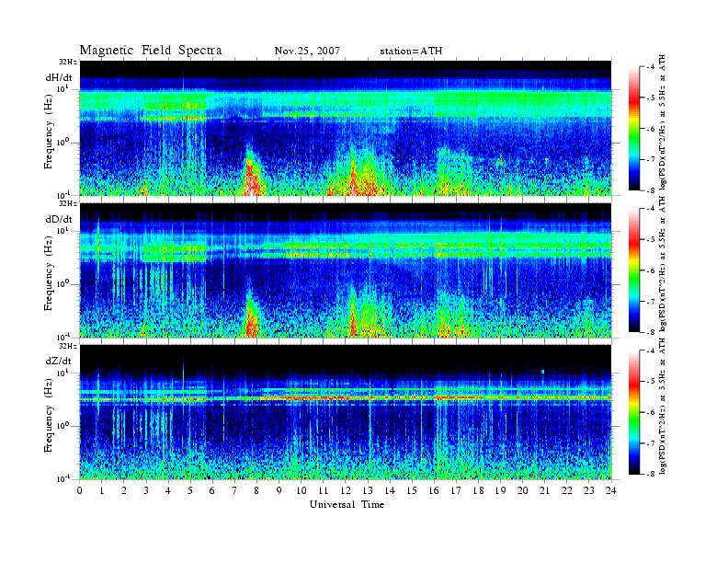Click the "18" hour tick label
Viewport: 728px width, 563px height.
coord(478,491)
